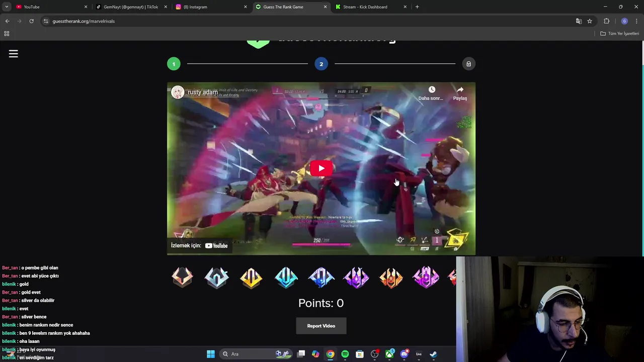644x362 pixels.
Task: Pick the Platinum rank emblem
Action: [x=286, y=277]
